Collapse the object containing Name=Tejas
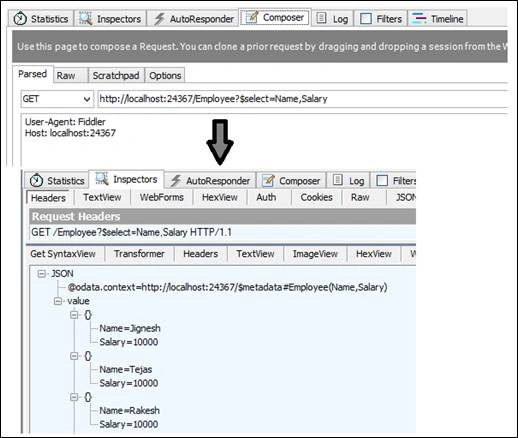The height and width of the screenshot is (438, 518). (74, 356)
